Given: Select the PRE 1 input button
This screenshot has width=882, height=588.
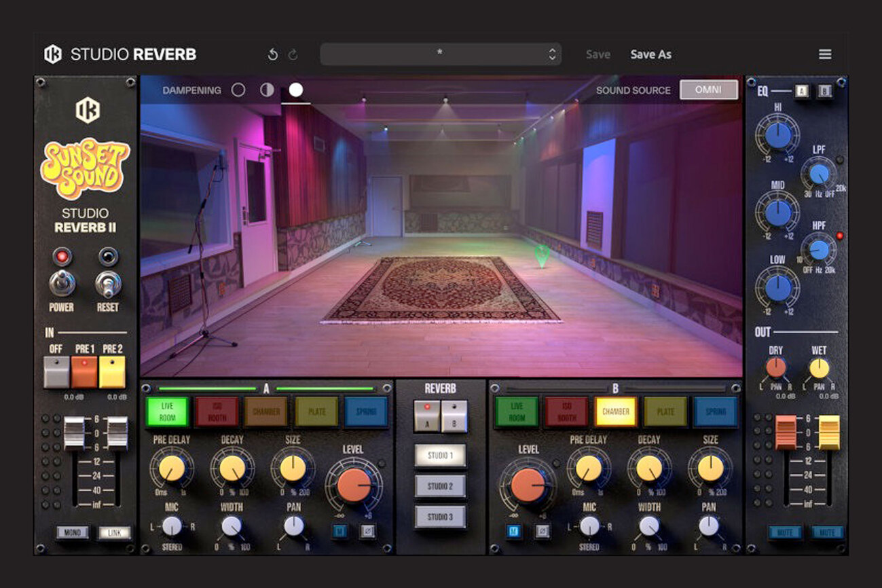Looking at the screenshot, I should pos(84,372).
